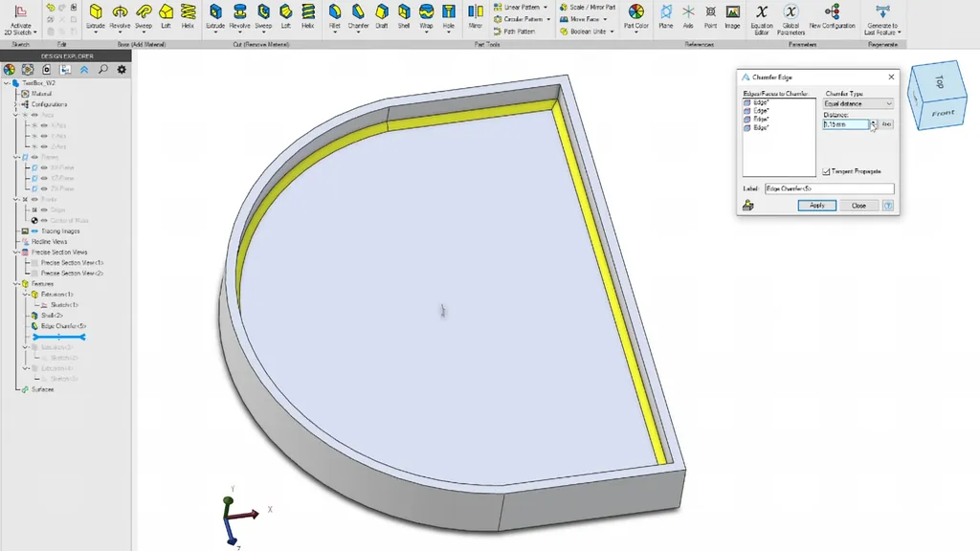Open Design Explorer settings gear
The image size is (980, 551).
[x=122, y=69]
